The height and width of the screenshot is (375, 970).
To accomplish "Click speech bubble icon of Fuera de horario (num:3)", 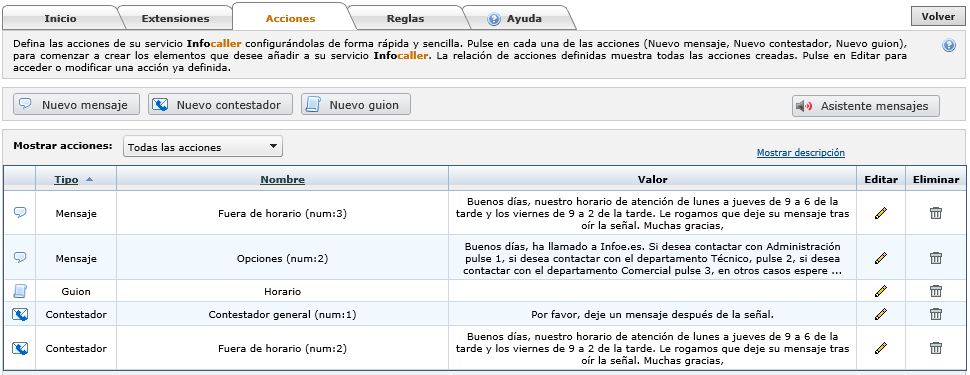I will [x=20, y=212].
